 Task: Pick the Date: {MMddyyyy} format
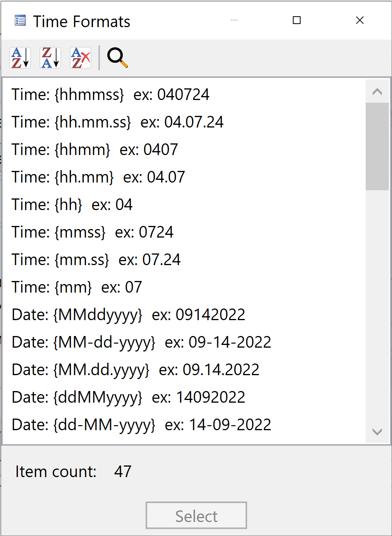tap(128, 315)
